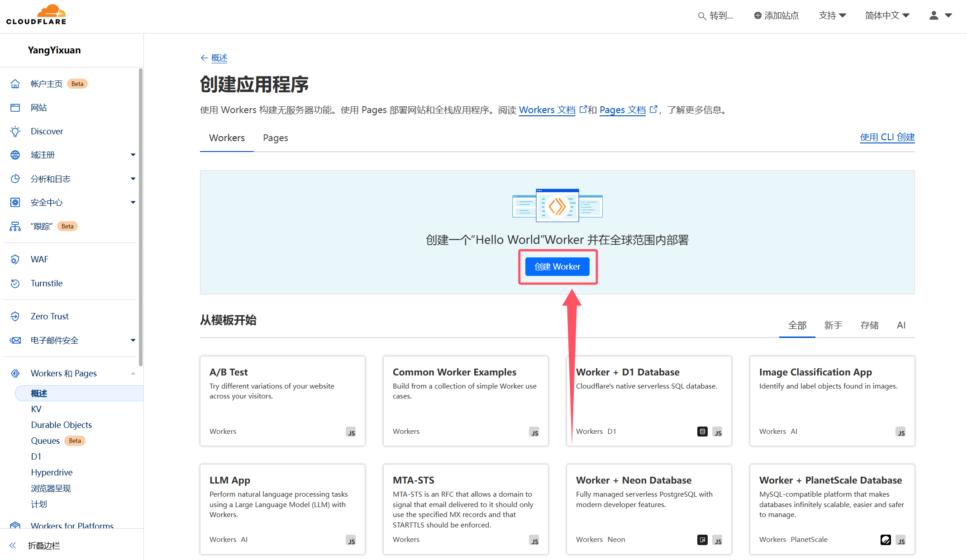
Task: Click the Discover sidebar icon
Action: tap(14, 131)
